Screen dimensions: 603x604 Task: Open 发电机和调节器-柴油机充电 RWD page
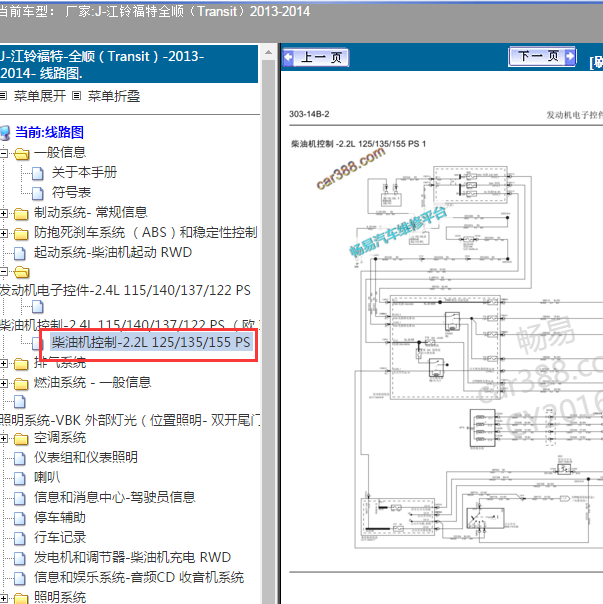pyautogui.click(x=132, y=557)
